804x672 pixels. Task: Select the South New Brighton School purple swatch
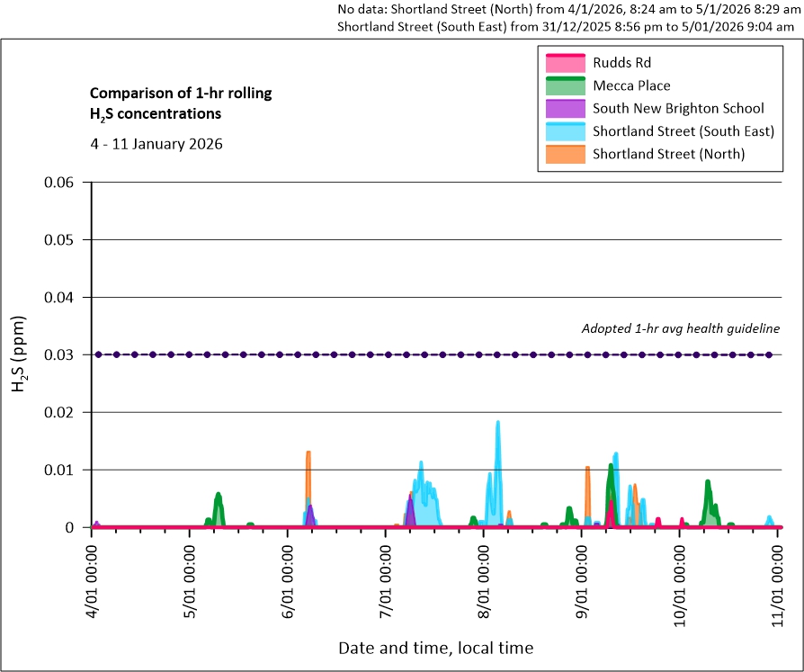565,108
